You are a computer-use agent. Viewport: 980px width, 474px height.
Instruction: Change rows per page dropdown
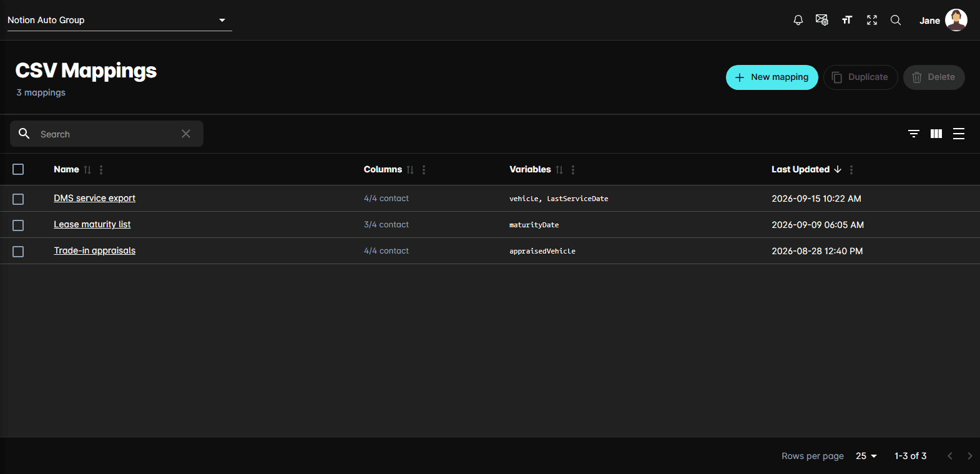tap(866, 456)
